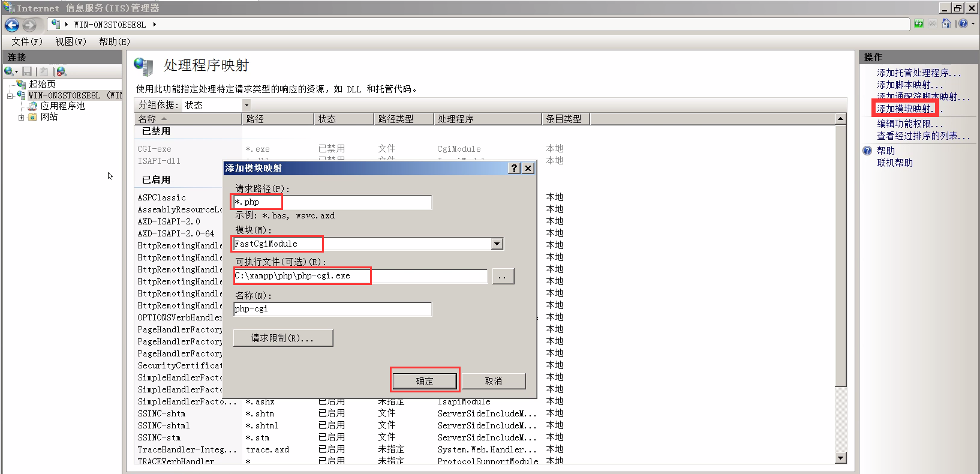
Task: Click the up-folder icon in Connections toolbar
Action: (44, 71)
